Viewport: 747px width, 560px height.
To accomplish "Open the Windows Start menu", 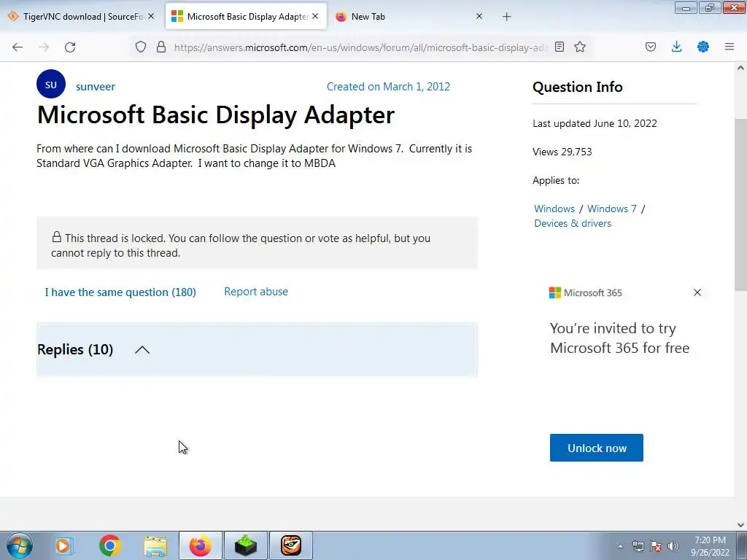I will 19,545.
